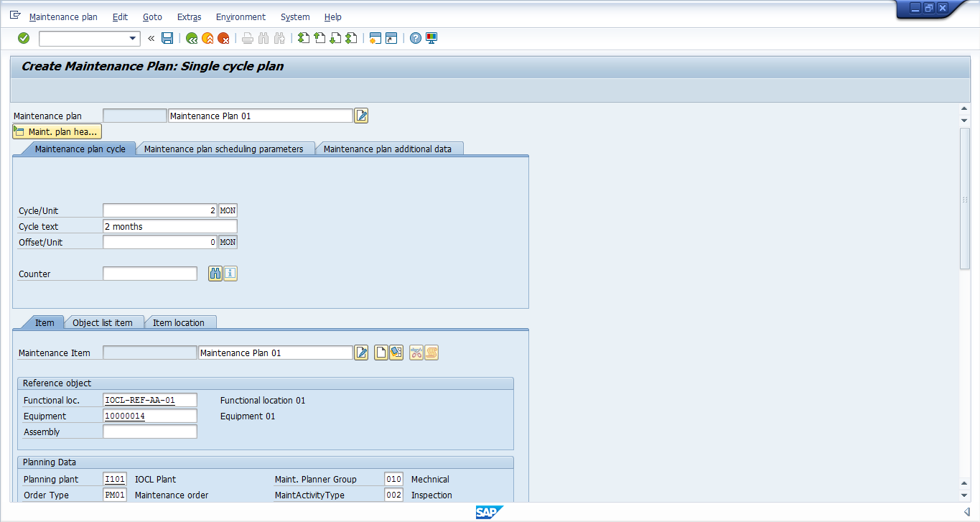
Task: Click the MON unit field beside Cycle
Action: coord(228,210)
